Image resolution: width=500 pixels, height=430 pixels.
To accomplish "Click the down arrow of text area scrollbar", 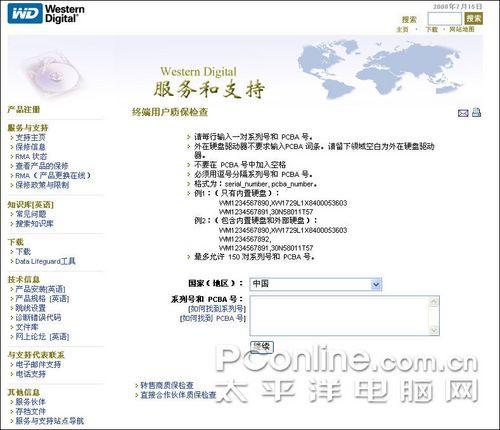I will tap(434, 330).
